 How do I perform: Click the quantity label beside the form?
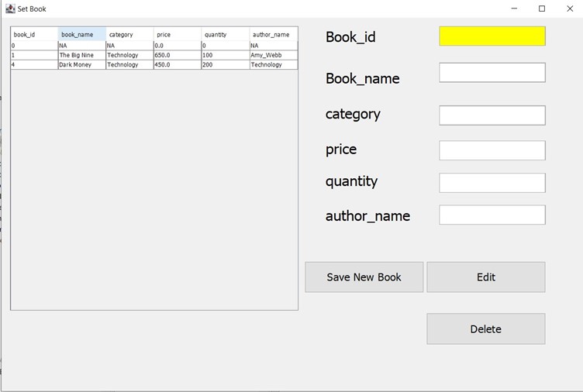click(x=351, y=182)
